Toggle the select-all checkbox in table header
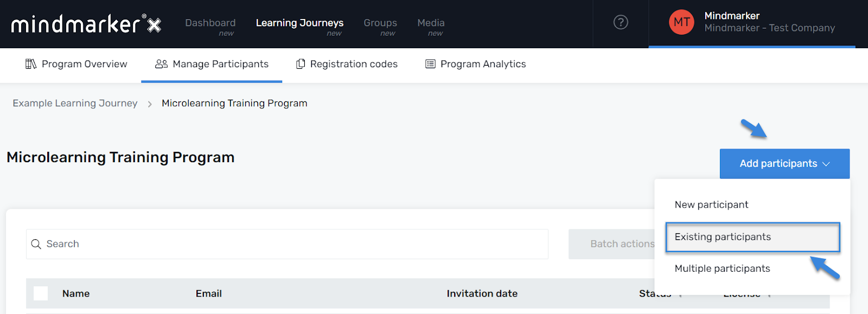The image size is (868, 314). (x=41, y=293)
